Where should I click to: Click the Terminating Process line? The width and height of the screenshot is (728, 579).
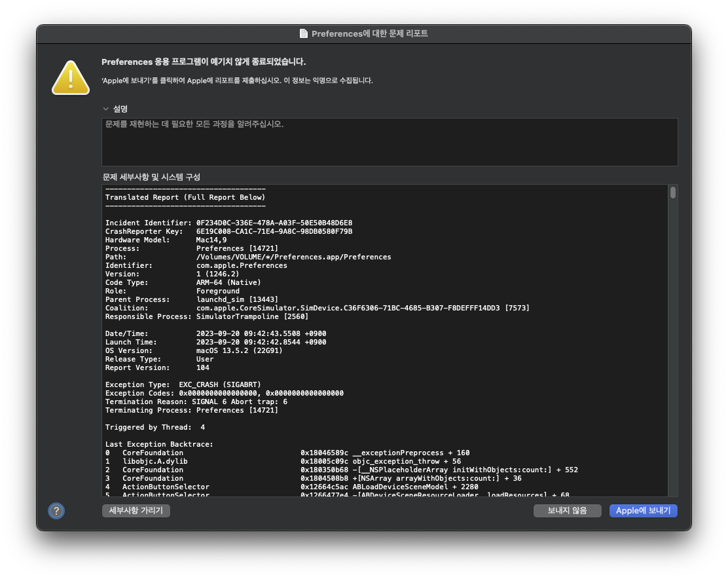(192, 411)
